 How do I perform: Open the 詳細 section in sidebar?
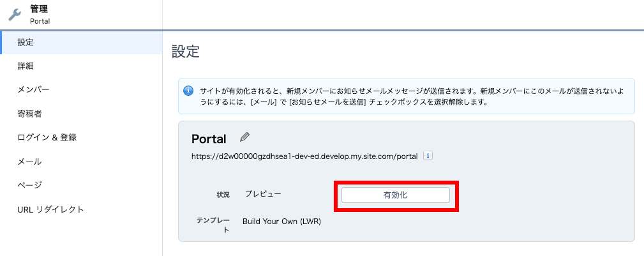[26, 66]
